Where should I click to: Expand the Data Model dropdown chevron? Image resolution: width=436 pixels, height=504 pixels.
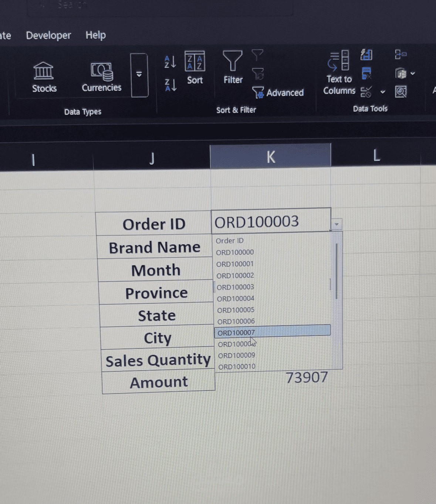pyautogui.click(x=413, y=73)
